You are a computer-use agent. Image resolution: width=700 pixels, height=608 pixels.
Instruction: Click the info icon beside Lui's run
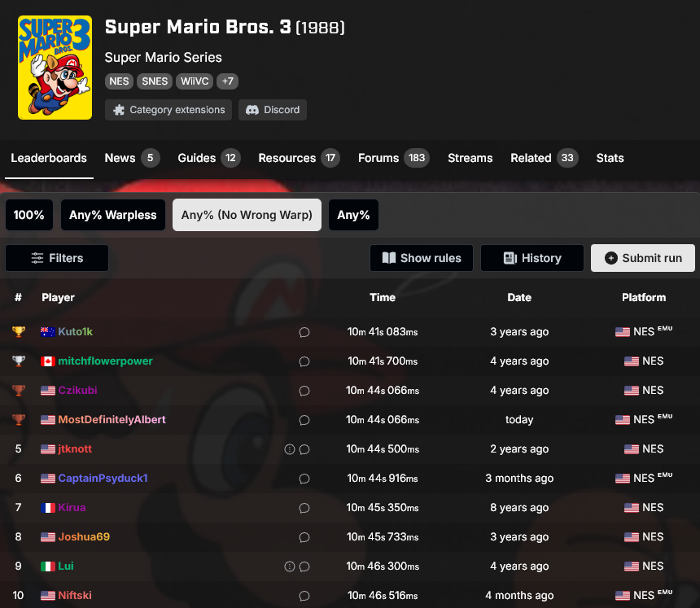click(x=288, y=566)
